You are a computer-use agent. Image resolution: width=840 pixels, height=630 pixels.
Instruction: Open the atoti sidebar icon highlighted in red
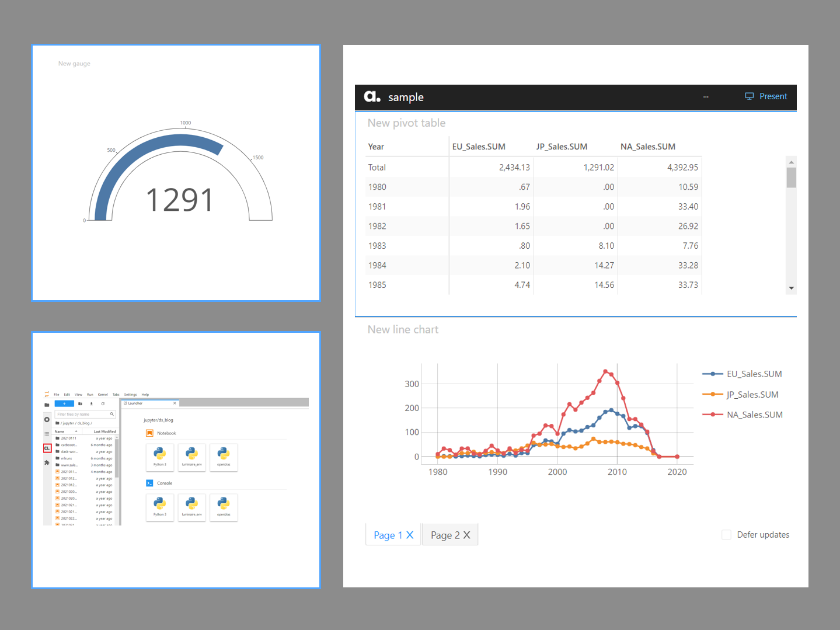[x=47, y=448]
